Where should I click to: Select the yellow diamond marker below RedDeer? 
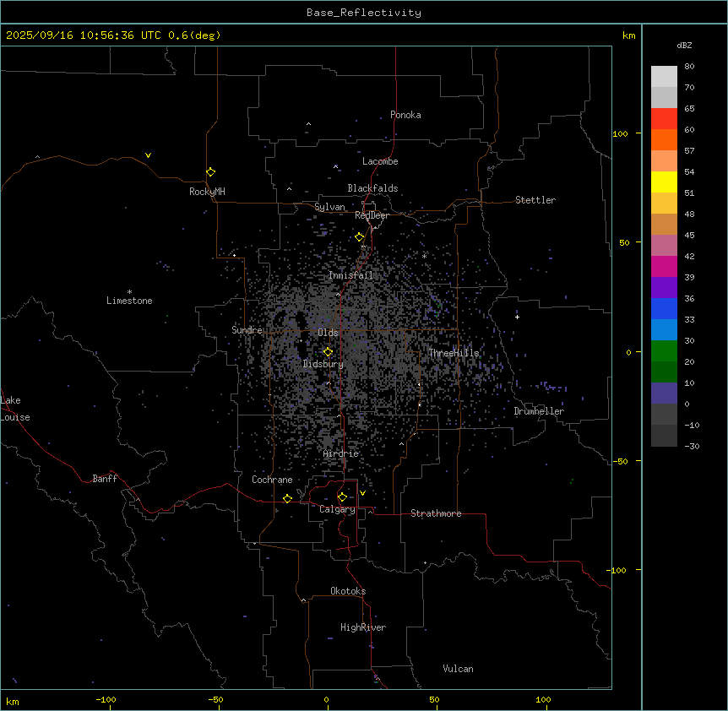[x=360, y=237]
